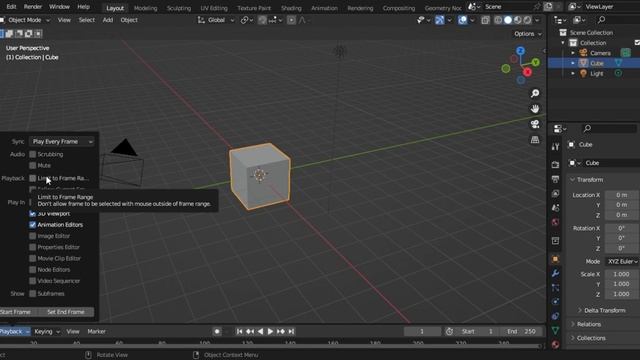
Task: Click the X axis red gizmo ball
Action: pos(527,72)
